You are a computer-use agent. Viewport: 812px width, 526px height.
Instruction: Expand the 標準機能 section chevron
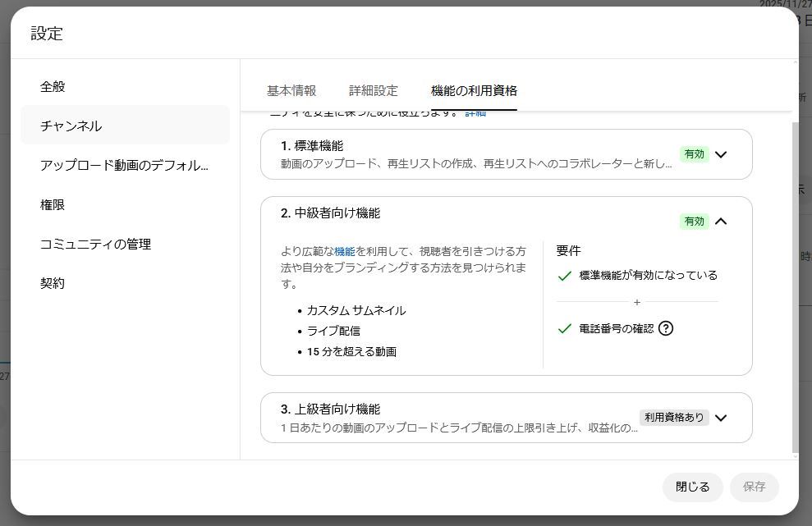coord(721,154)
